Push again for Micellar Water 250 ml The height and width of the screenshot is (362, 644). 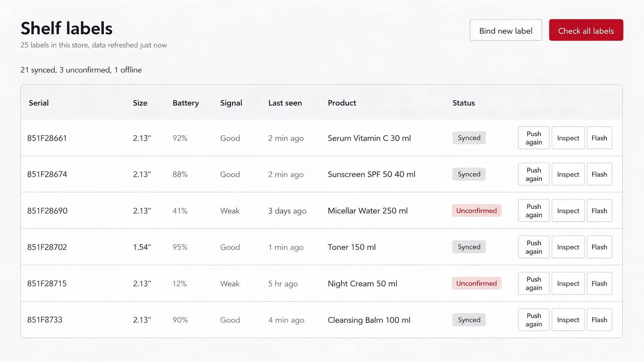coord(534,211)
